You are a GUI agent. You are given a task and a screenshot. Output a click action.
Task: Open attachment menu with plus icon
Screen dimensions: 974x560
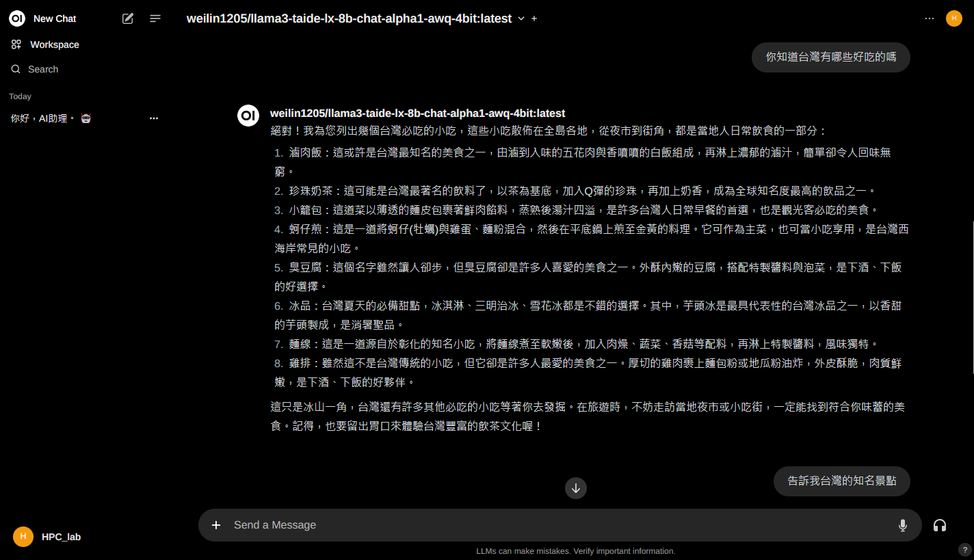click(x=216, y=525)
